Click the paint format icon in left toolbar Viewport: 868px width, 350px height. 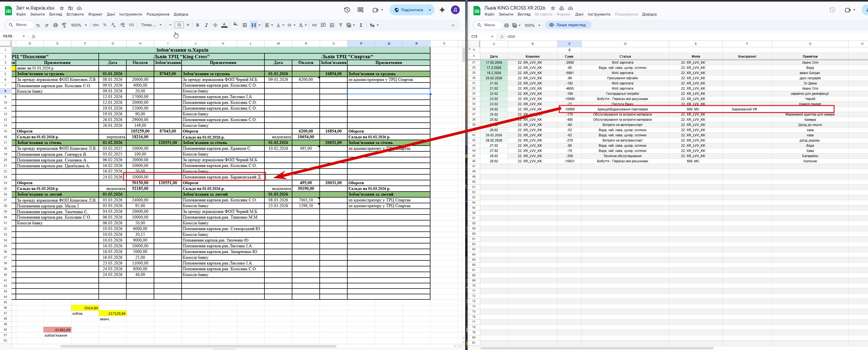pos(64,25)
